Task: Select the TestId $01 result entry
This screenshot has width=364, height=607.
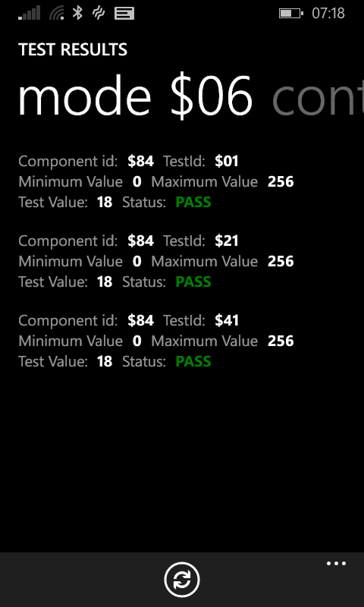Action: click(x=156, y=181)
